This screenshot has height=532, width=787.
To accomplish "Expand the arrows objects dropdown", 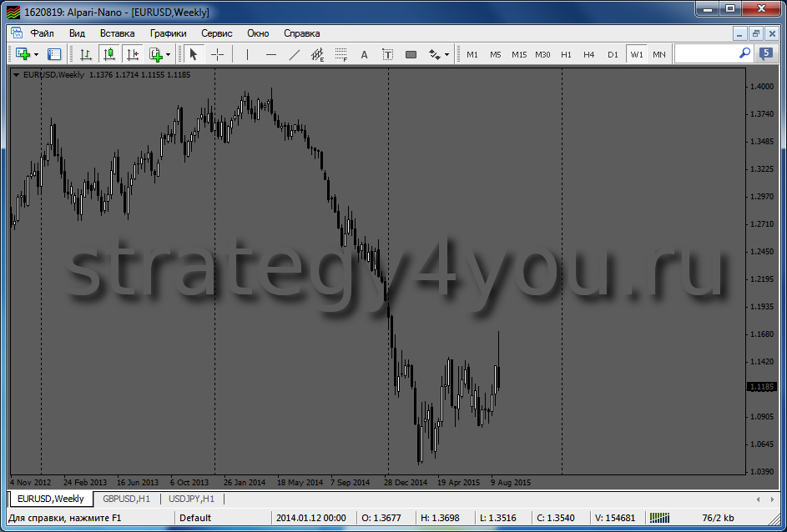I will point(446,54).
